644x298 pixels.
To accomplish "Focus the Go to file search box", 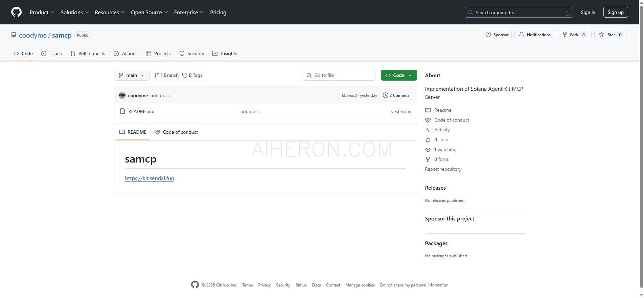I will [x=339, y=75].
